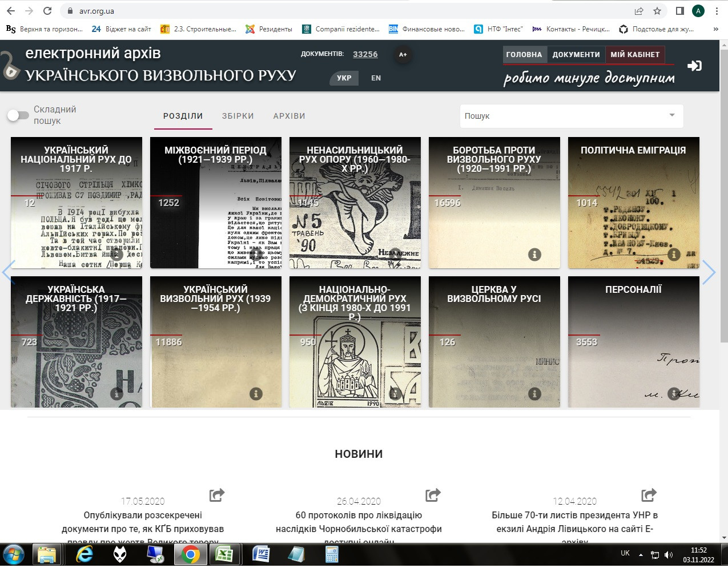Viewport: 728px width, 568px height.
Task: Bookmark this page with star icon
Action: pyautogui.click(x=657, y=11)
